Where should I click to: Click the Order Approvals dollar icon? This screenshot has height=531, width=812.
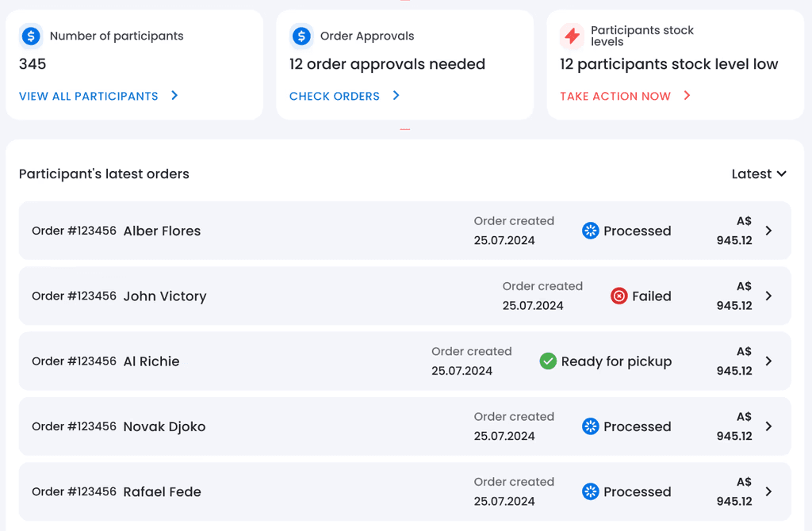[301, 36]
